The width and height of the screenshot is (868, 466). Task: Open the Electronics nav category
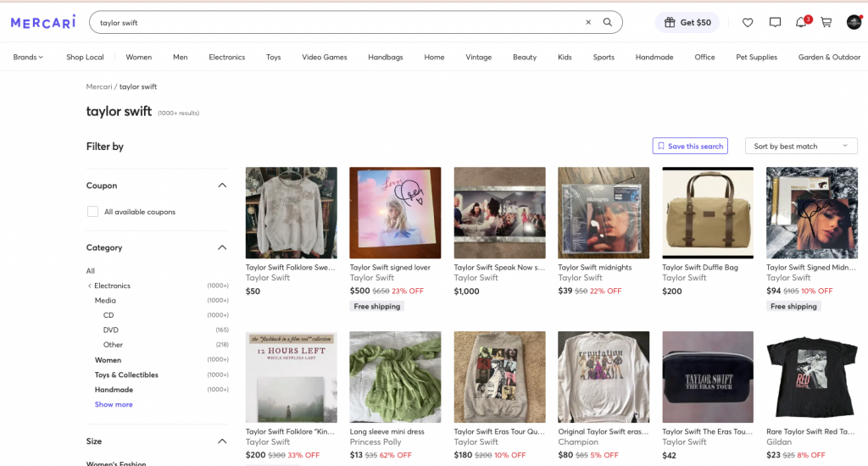(x=226, y=57)
